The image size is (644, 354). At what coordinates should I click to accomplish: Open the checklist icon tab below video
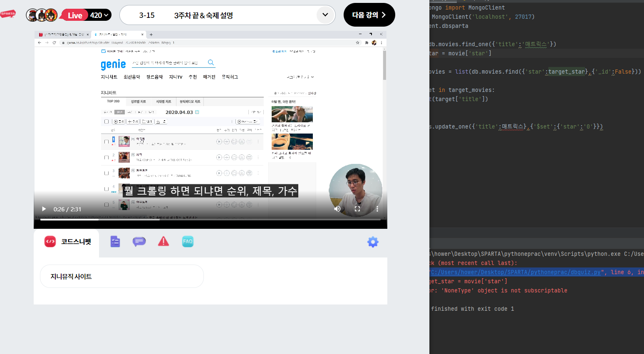[115, 241]
